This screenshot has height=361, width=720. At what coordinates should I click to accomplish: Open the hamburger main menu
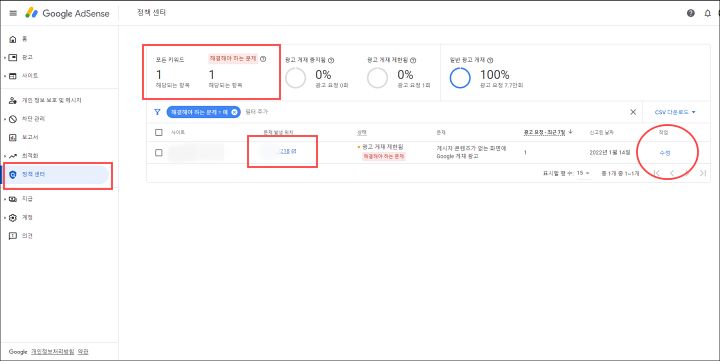[13, 13]
